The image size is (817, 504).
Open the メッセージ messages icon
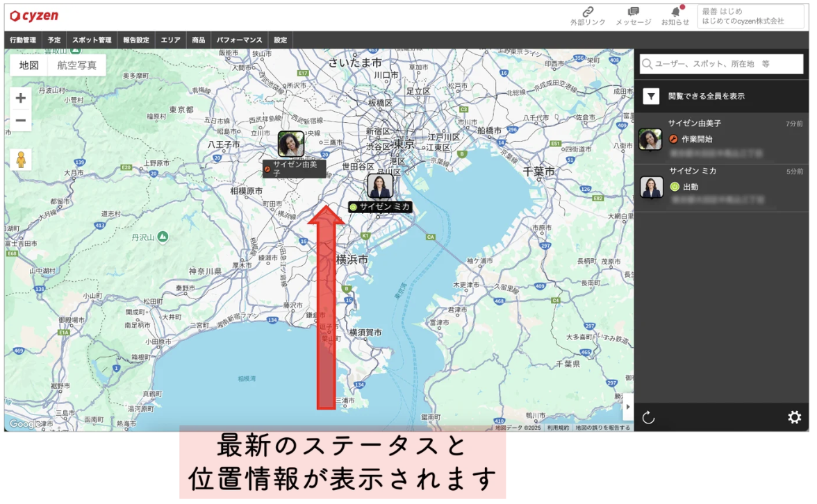coord(633,12)
